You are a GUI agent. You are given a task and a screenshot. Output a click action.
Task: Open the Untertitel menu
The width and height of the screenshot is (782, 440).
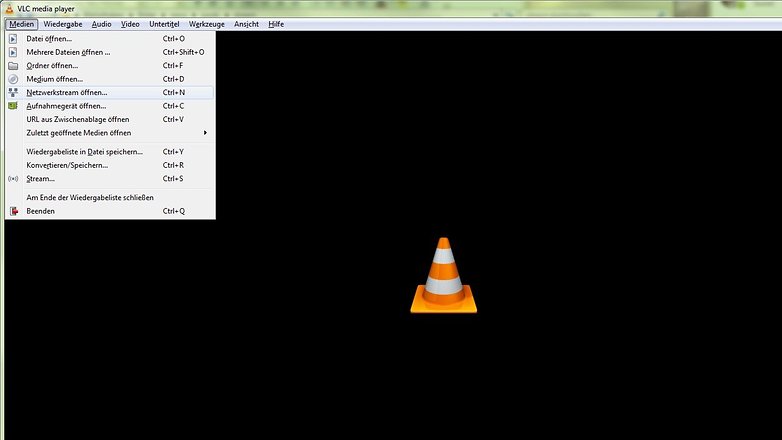[x=164, y=24]
